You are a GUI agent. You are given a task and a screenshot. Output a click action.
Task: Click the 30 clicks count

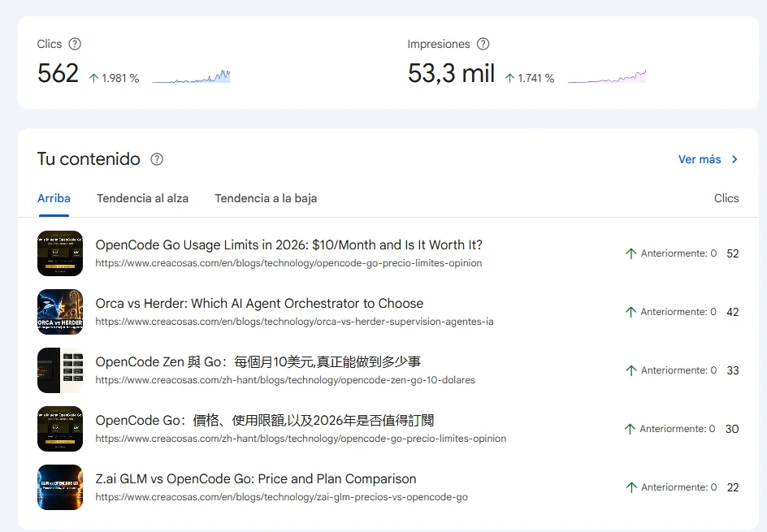732,429
